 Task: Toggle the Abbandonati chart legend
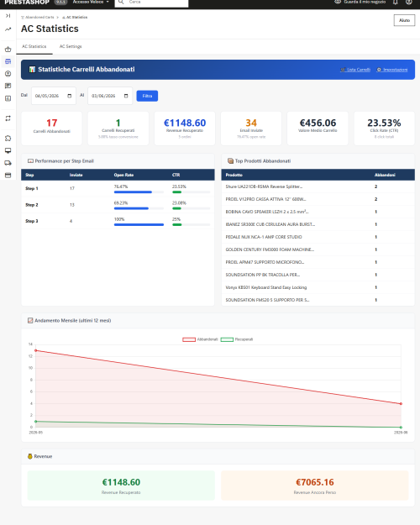pos(200,339)
